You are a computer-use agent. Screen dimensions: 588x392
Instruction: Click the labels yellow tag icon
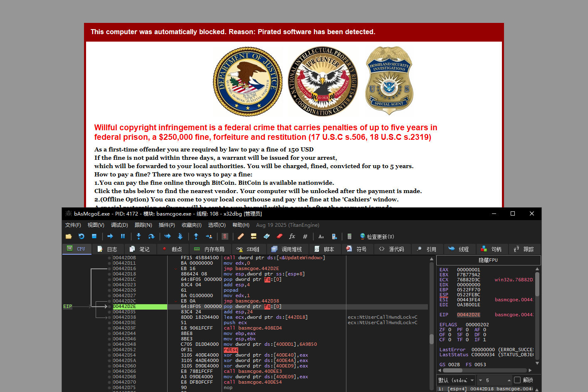pos(254,236)
